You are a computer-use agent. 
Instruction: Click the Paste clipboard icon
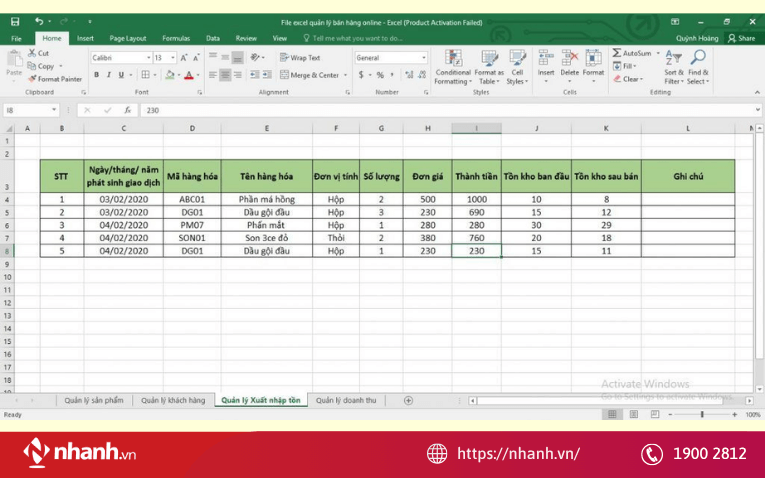(x=14, y=59)
